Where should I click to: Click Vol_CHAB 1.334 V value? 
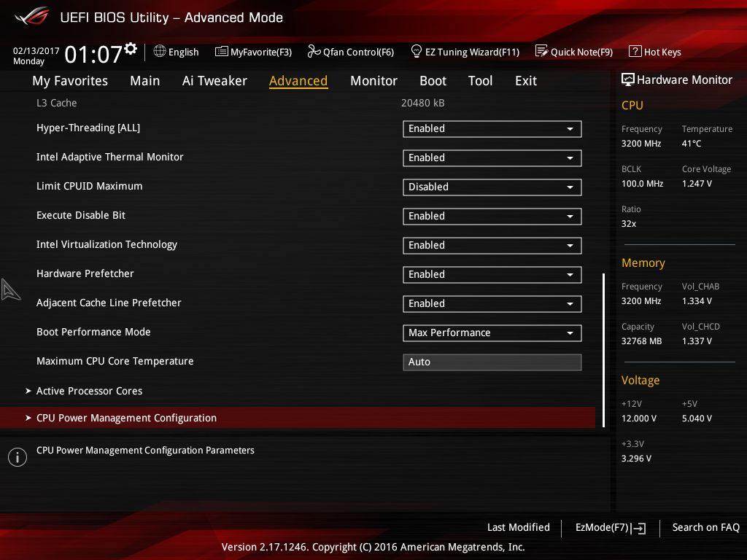pyautogui.click(x=697, y=301)
